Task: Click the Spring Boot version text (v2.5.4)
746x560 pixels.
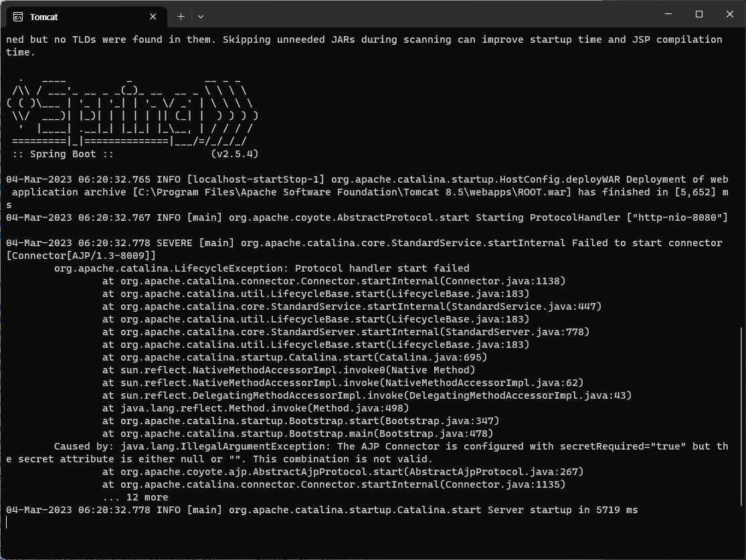Action: coord(235,154)
